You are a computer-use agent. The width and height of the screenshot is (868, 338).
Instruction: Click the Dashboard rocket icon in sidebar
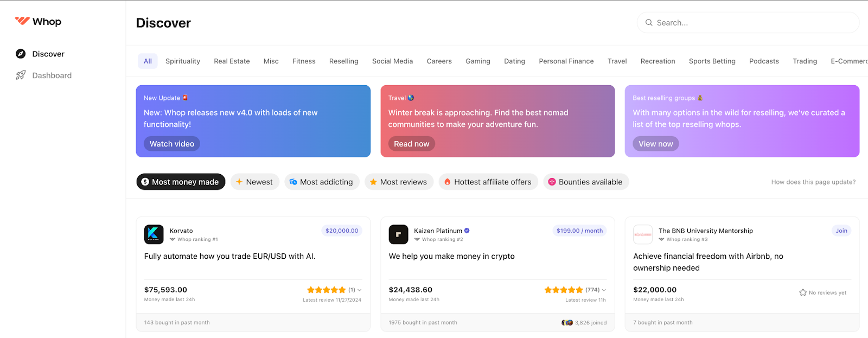pyautogui.click(x=21, y=75)
